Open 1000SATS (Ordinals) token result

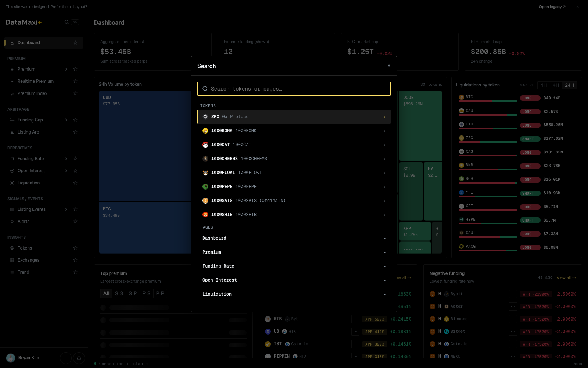coord(294,201)
